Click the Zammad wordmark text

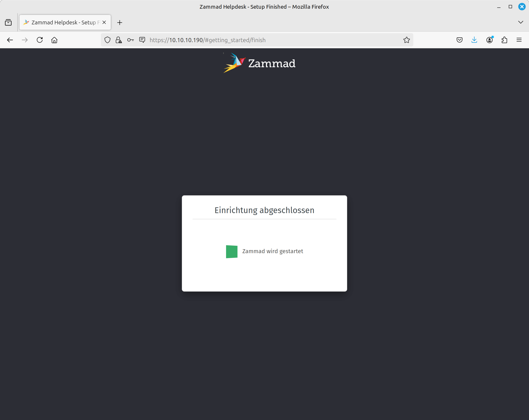(272, 64)
